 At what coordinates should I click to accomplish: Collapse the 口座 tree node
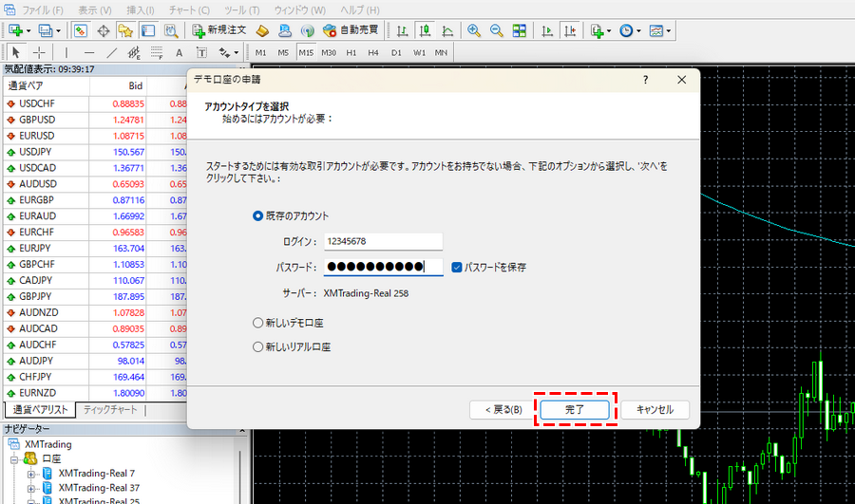click(x=14, y=459)
